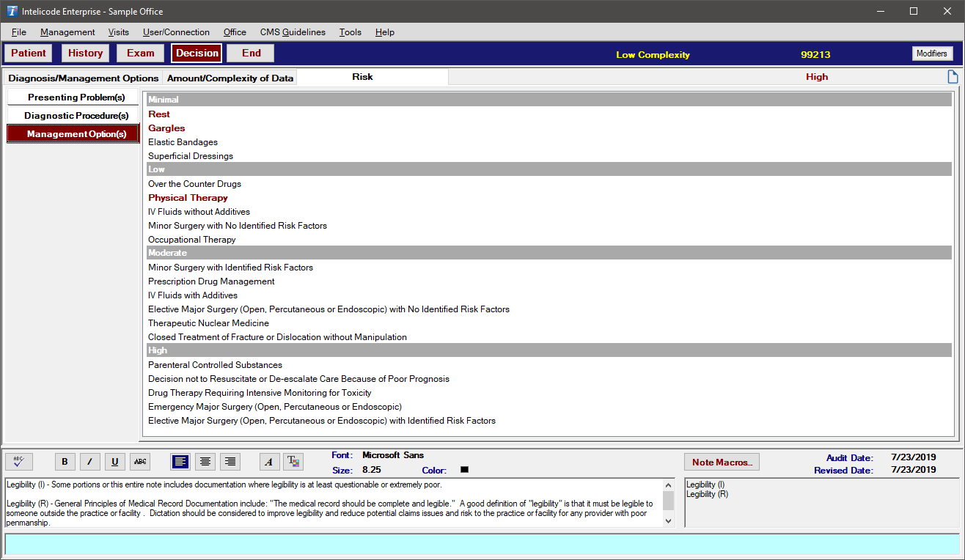Viewport: 965px width, 560px height.
Task: Toggle strikethrough ABC formatting button
Action: point(140,462)
